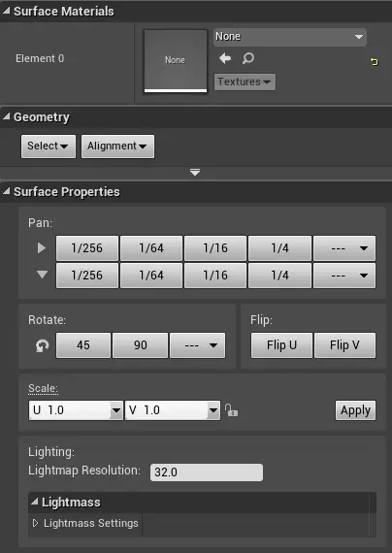The width and height of the screenshot is (392, 553).
Task: Collapse the Surface Materials section
Action: point(6,11)
